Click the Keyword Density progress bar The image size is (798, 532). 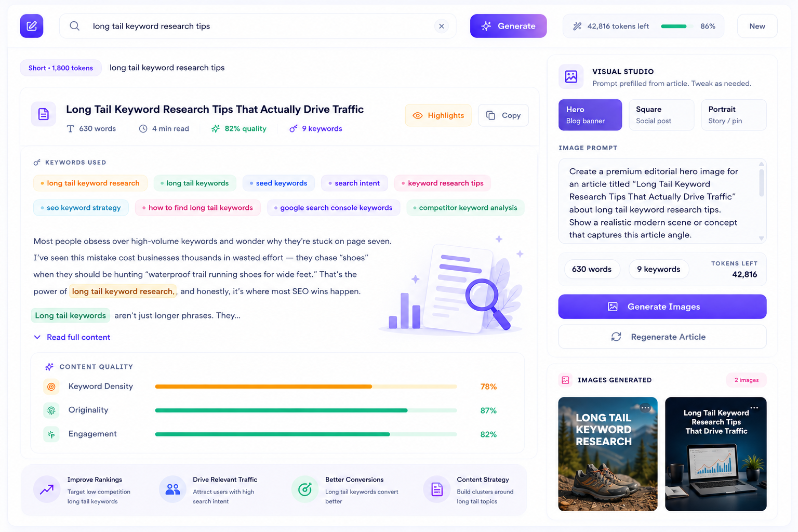tap(306, 387)
